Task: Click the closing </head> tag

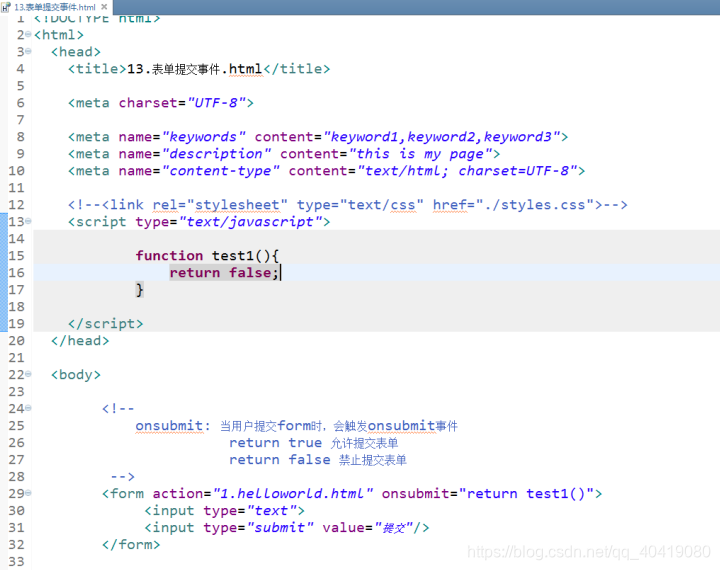Action: click(80, 341)
